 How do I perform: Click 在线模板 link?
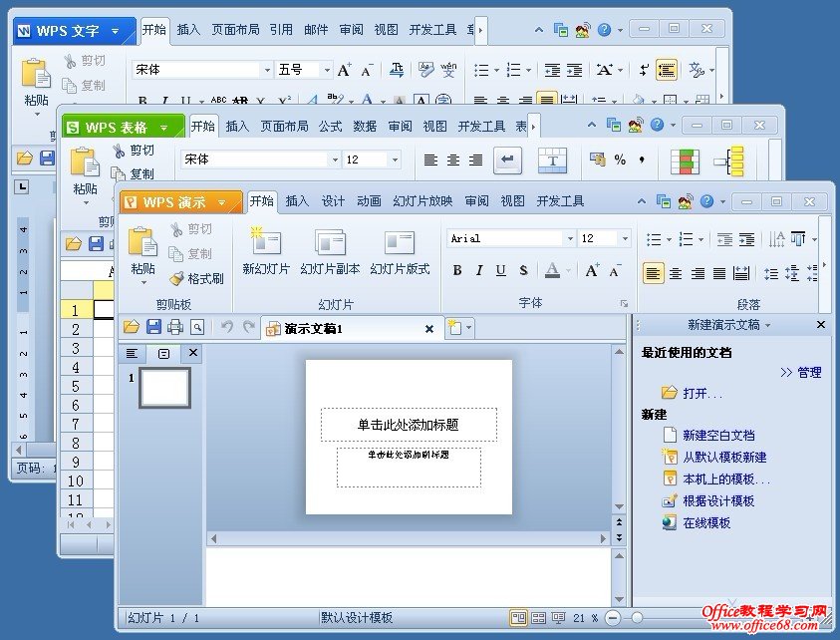coord(706,523)
